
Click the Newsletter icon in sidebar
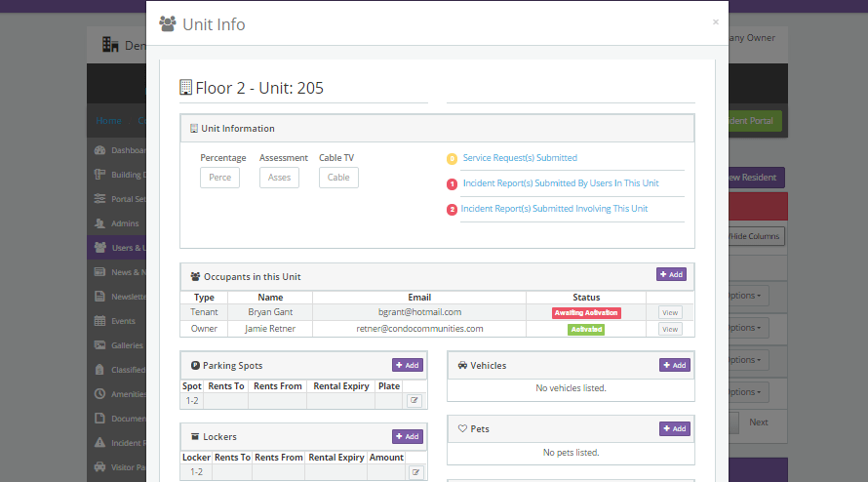click(99, 297)
